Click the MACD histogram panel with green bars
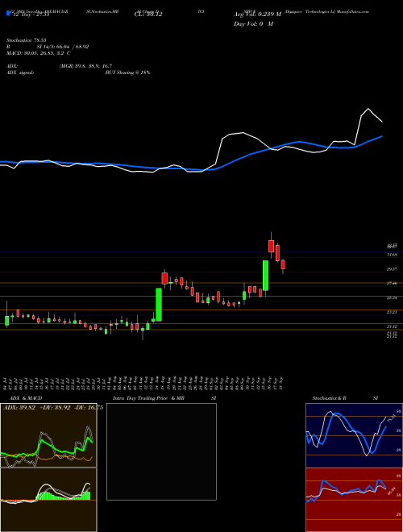Viewport: 403px width, 532px height. [48, 500]
